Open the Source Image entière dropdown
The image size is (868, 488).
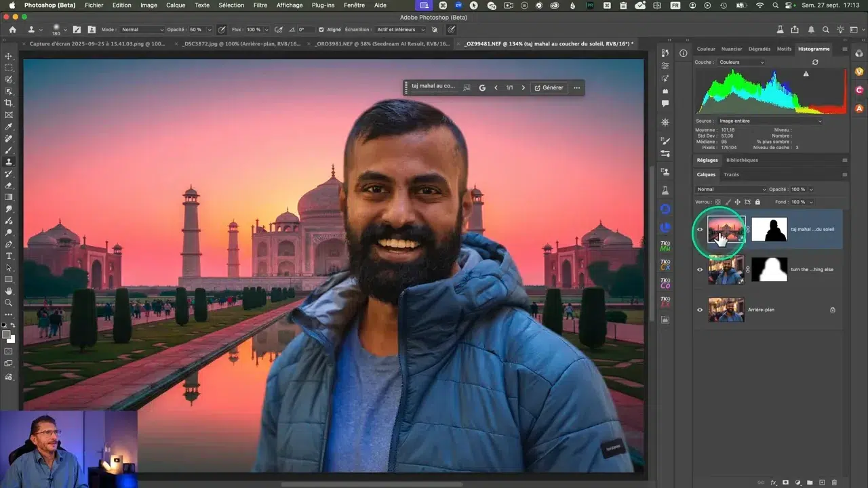770,121
